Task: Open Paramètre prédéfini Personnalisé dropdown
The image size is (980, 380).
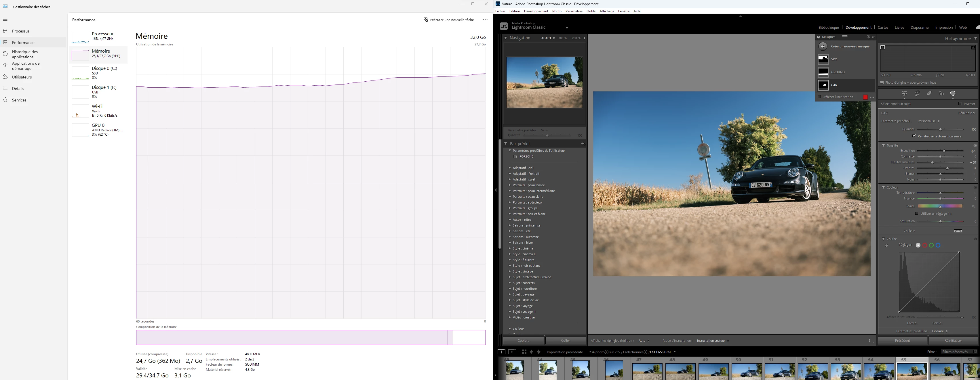Action: pos(928,121)
